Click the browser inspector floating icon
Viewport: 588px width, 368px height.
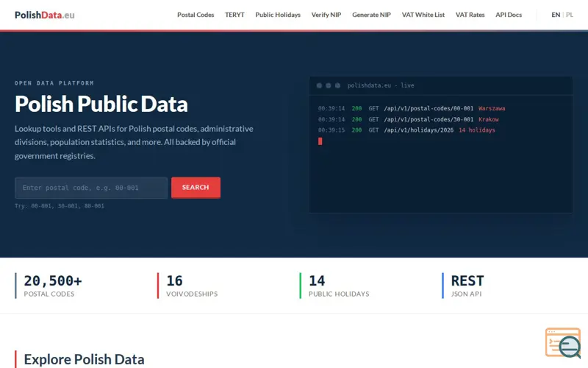click(x=563, y=343)
